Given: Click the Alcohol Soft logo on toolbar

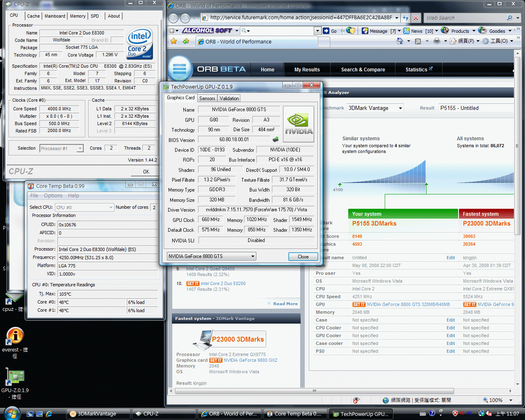Looking at the screenshot, I should (x=207, y=30).
